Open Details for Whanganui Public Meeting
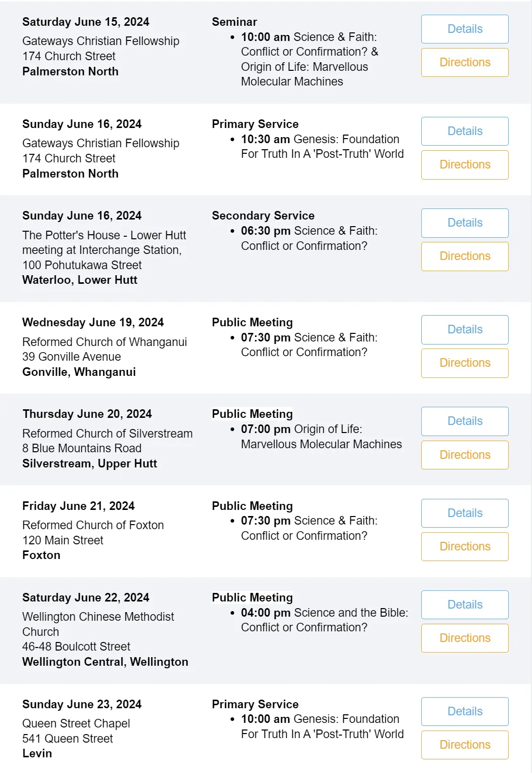This screenshot has height=773, width=532. pos(465,329)
